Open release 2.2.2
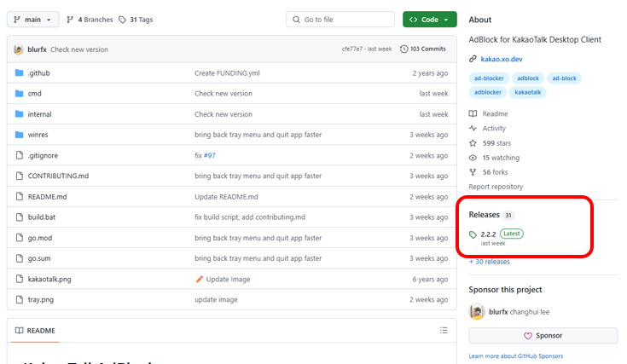 coord(488,234)
